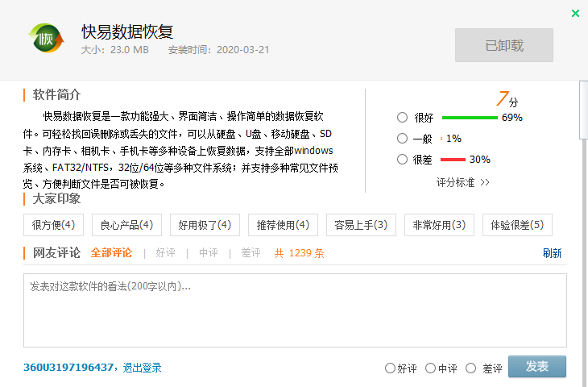Click 刷新 to reload comments
The height and width of the screenshot is (387, 588).
(552, 253)
